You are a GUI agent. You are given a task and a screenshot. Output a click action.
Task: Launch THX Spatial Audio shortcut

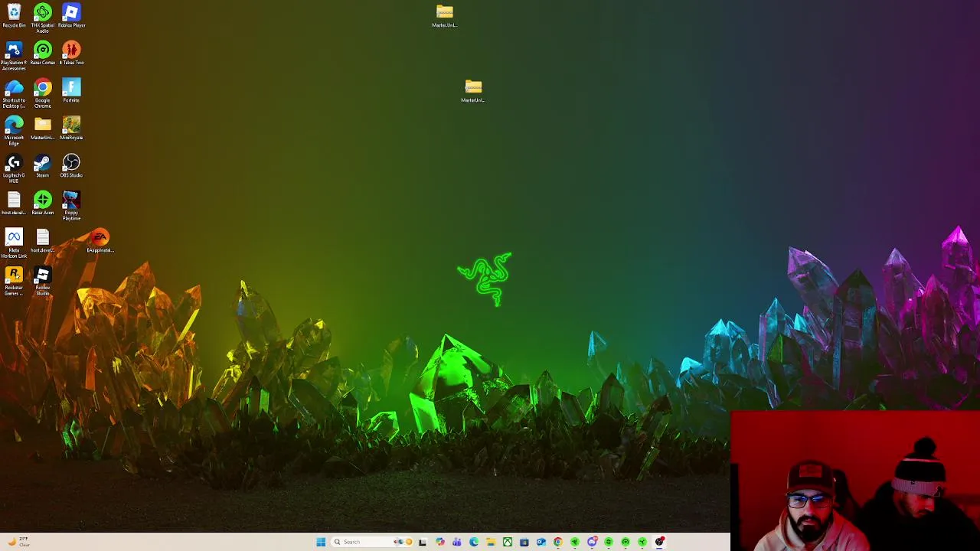pos(42,17)
